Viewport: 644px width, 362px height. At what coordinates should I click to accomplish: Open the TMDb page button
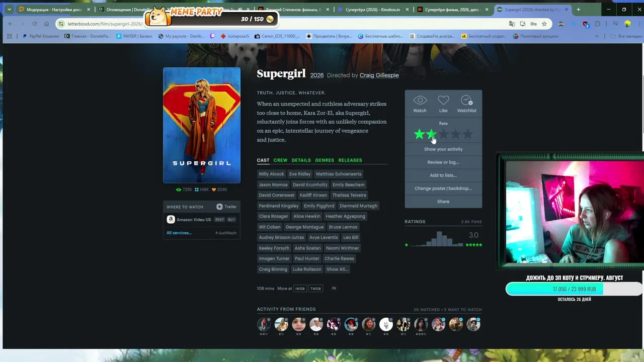(x=315, y=289)
